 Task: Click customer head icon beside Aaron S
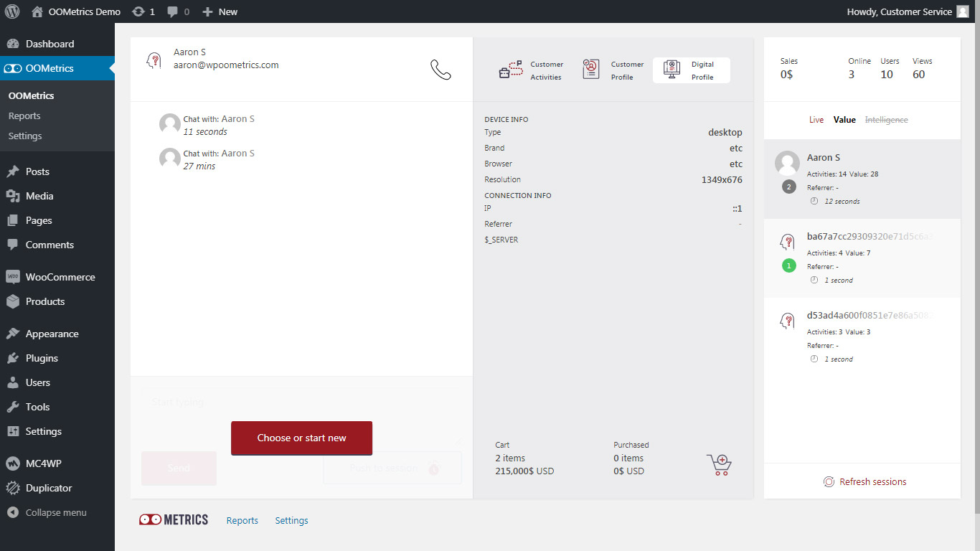tap(154, 61)
